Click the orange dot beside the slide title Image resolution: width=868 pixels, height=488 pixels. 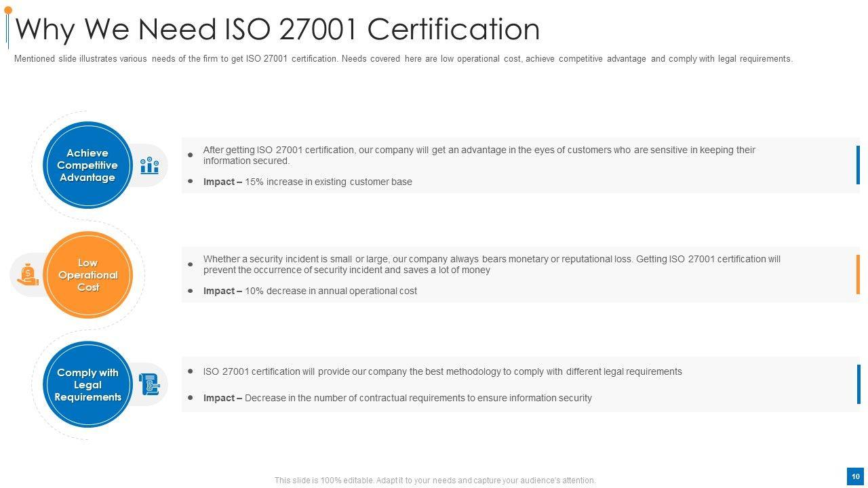[x=8, y=10]
